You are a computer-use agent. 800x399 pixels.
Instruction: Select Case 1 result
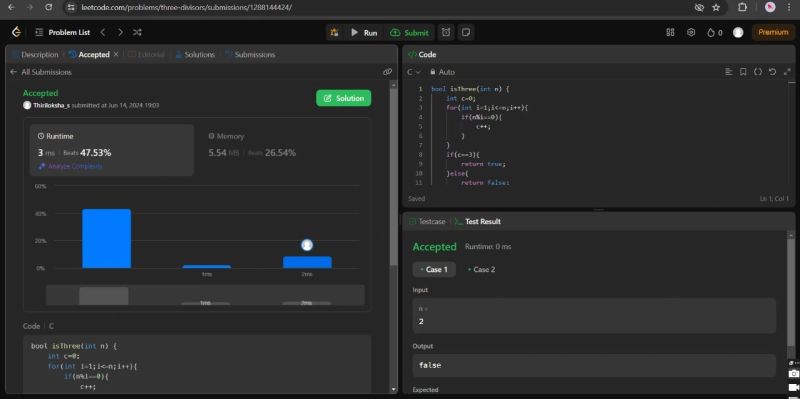434,269
